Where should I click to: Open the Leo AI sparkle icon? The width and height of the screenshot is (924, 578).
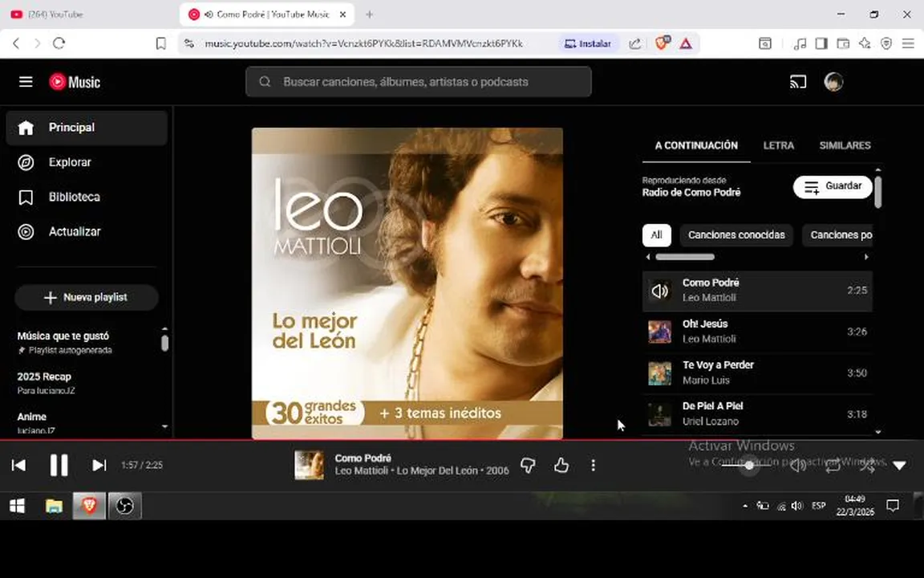point(865,43)
